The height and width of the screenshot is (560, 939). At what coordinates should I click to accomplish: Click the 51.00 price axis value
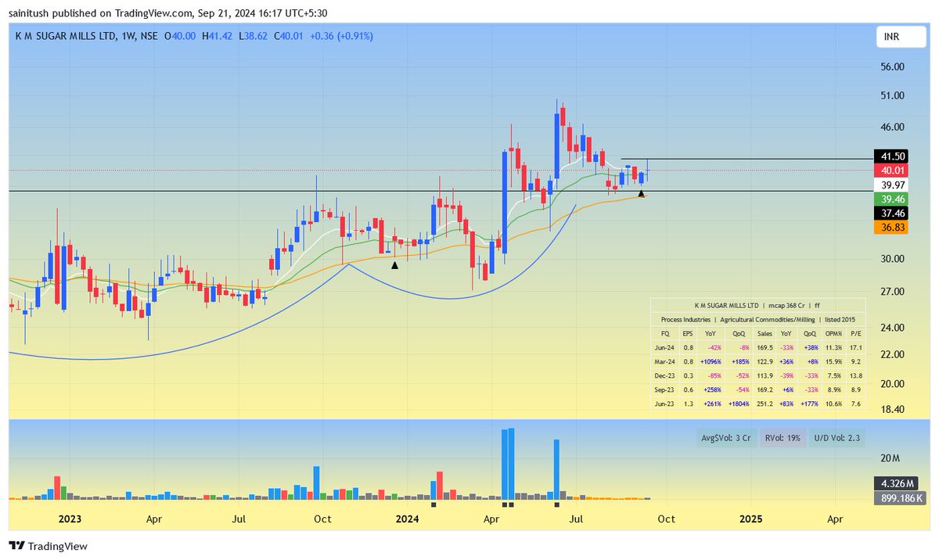click(x=893, y=95)
